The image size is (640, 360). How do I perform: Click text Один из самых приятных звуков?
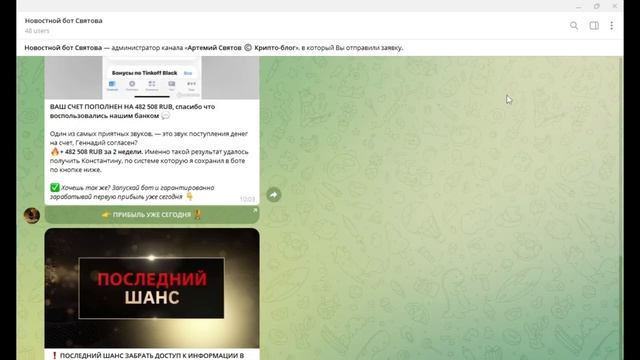(x=102, y=134)
